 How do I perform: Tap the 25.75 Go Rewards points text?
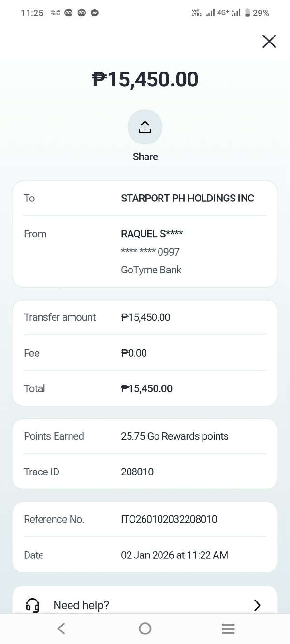click(174, 436)
